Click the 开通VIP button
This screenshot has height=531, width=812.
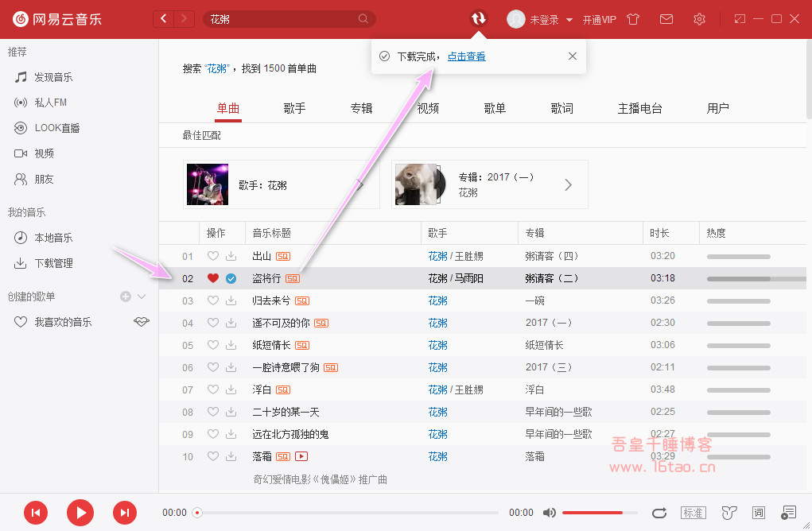(x=599, y=20)
